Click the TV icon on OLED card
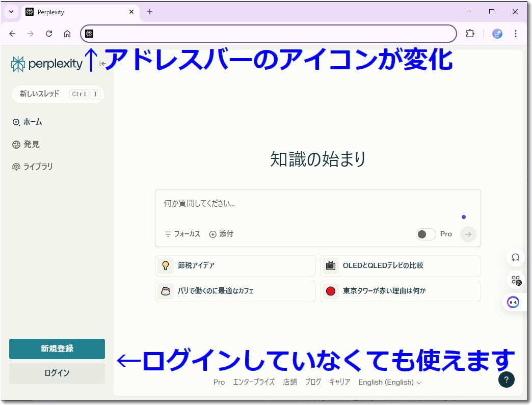 [x=331, y=265]
